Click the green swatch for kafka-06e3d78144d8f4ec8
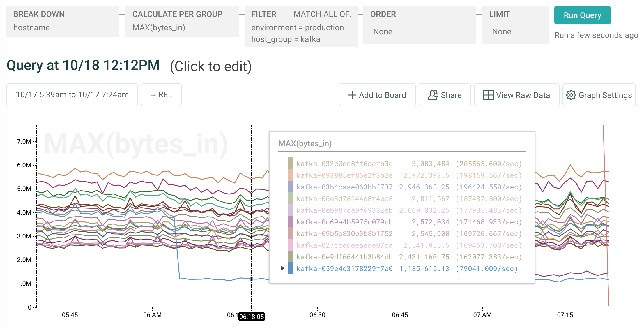Screen dimensions: 644x327 [290, 198]
